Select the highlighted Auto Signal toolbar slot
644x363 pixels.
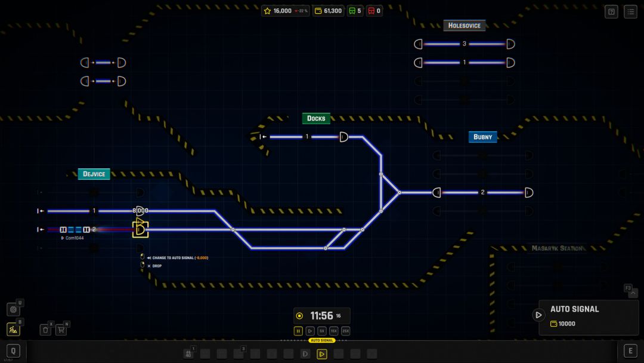point(322,354)
